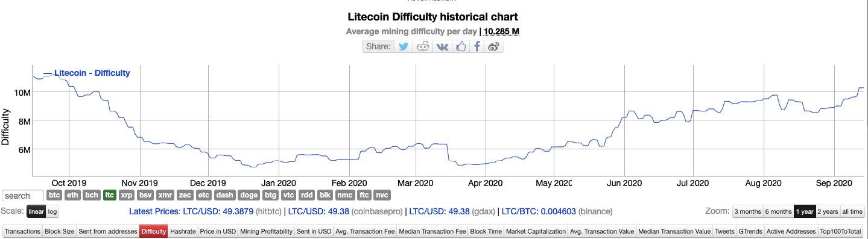Switch scale to log
The height and width of the screenshot is (239, 868).
53,211
